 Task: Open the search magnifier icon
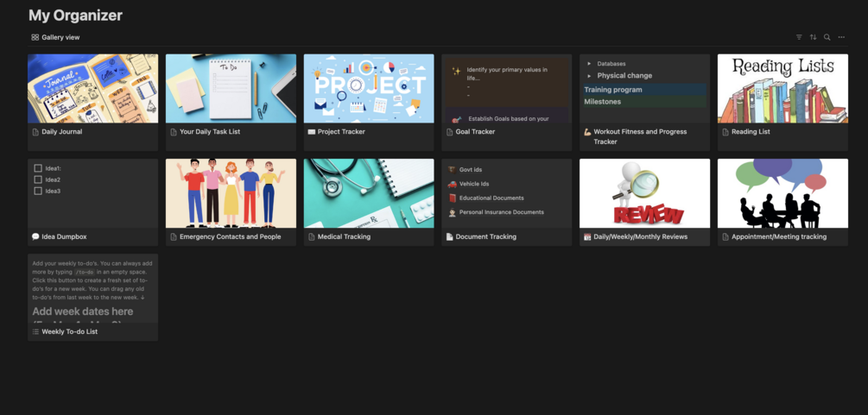pos(827,37)
